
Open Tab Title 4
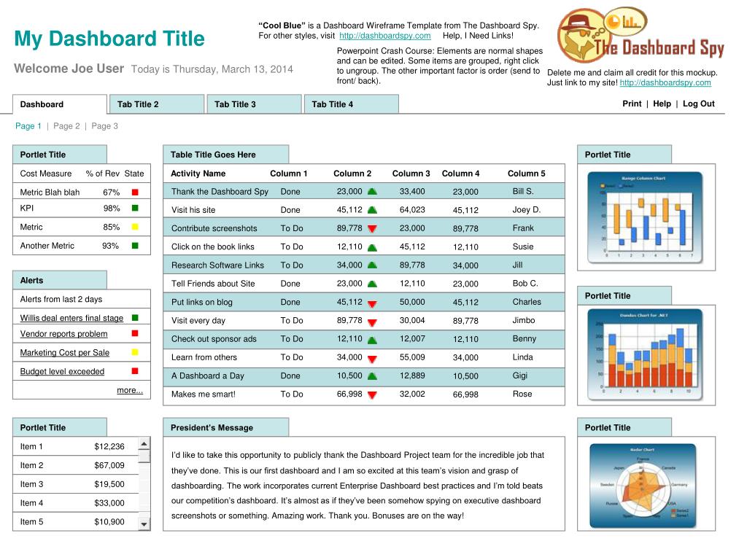pyautogui.click(x=351, y=104)
